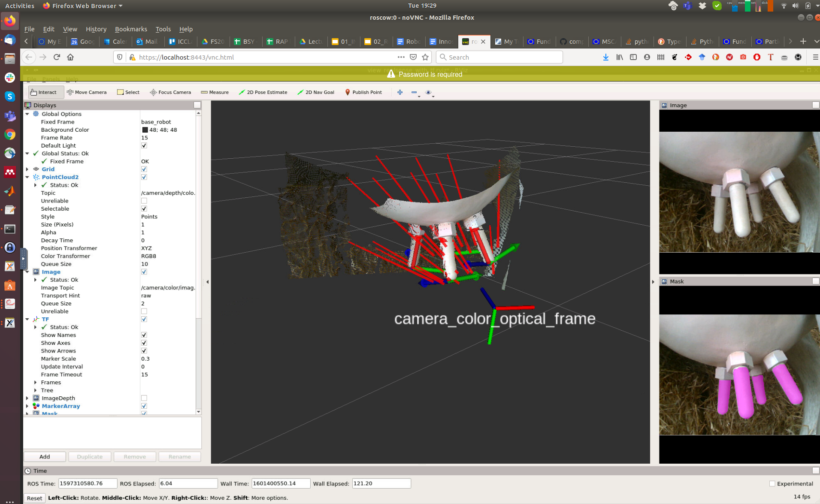Click the Background Color swatch
Image resolution: width=820 pixels, height=504 pixels.
(x=145, y=130)
